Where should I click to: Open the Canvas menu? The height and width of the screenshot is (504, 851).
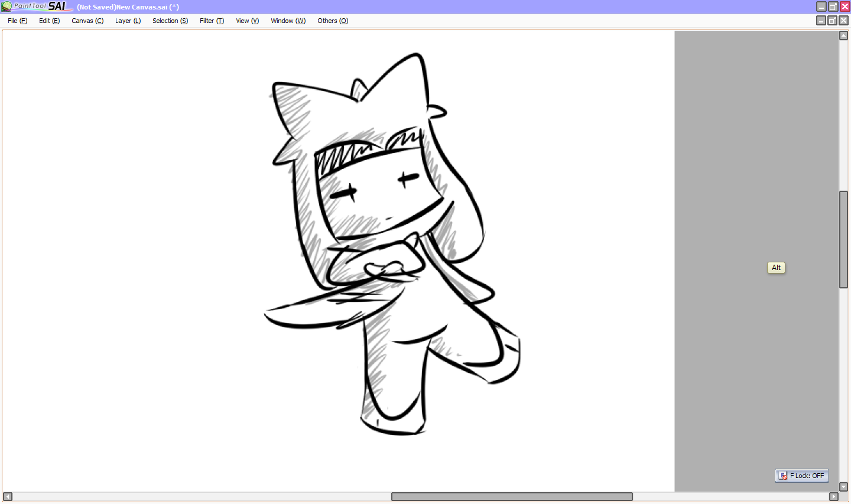coord(87,21)
